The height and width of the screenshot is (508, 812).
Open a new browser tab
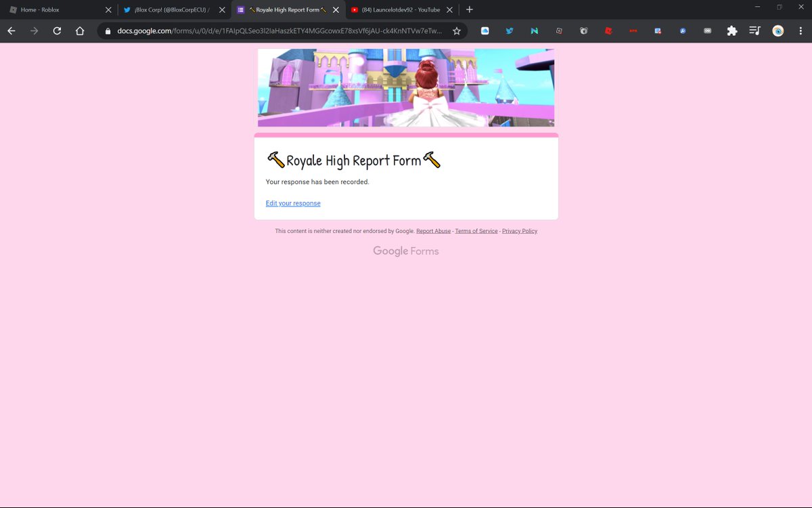[470, 9]
